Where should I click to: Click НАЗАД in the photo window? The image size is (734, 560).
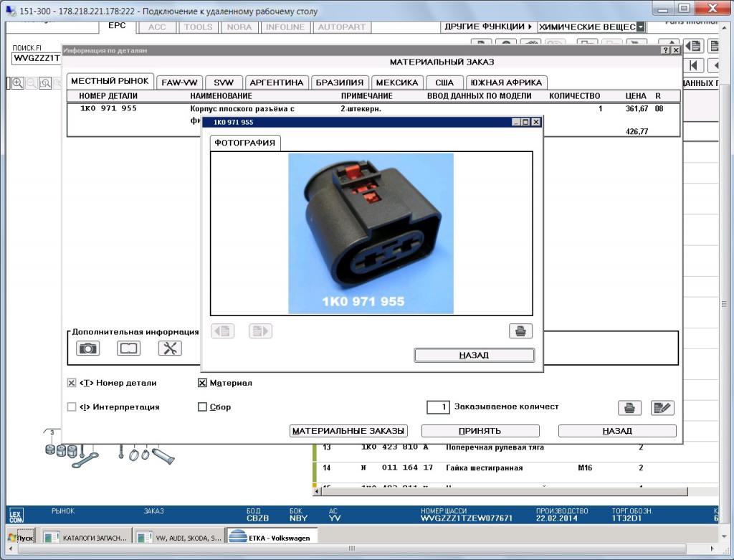click(474, 355)
